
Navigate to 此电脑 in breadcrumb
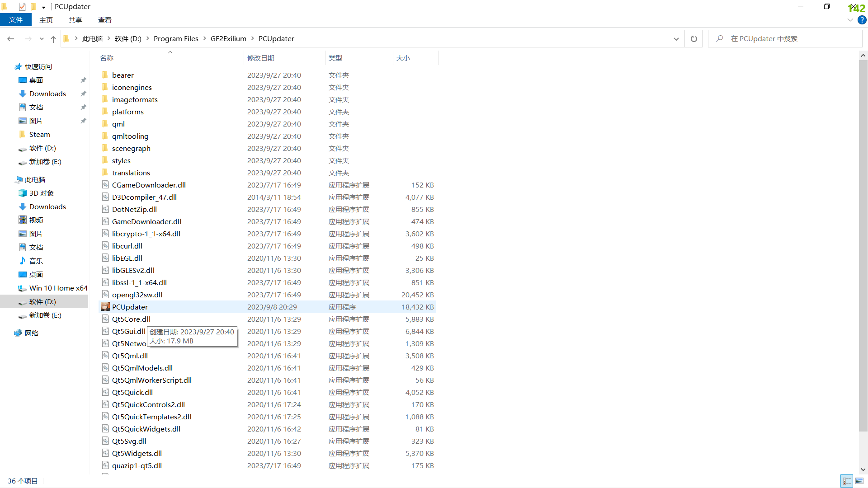(93, 39)
